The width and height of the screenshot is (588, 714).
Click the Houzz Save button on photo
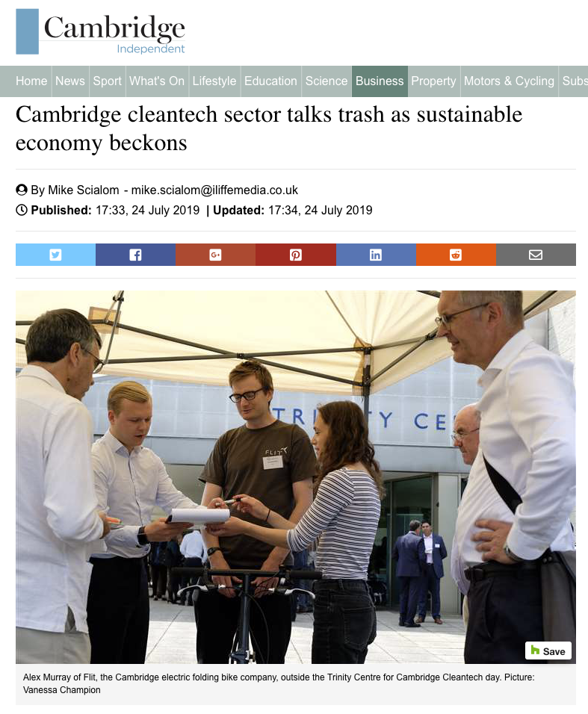[548, 651]
